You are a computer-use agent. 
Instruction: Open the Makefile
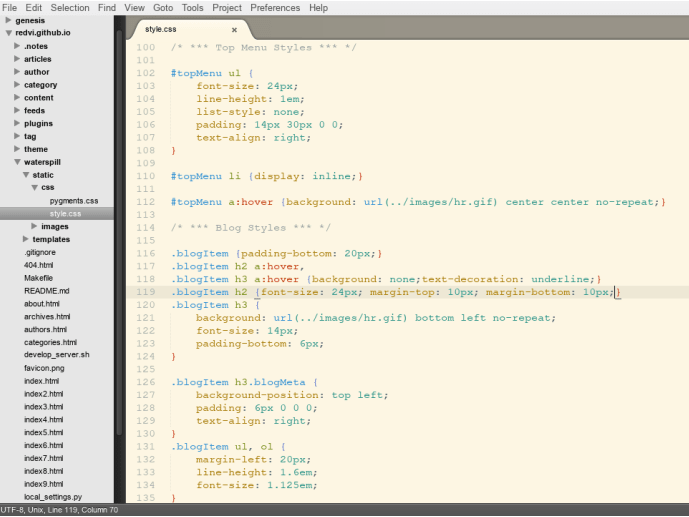[38, 278]
